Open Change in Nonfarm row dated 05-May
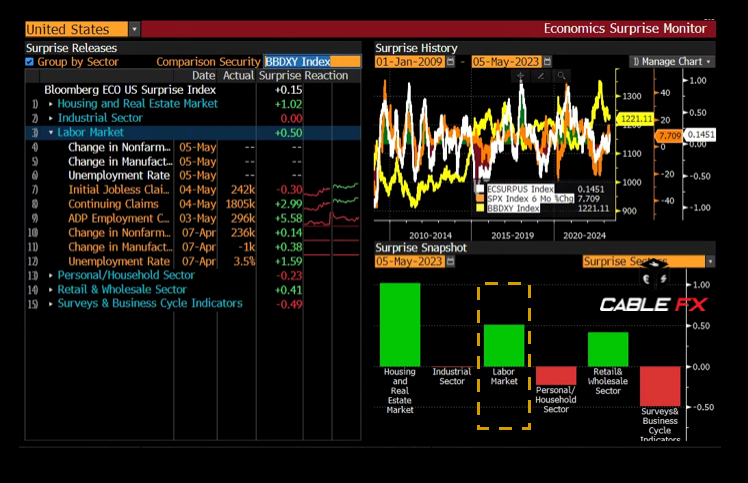This screenshot has width=748, height=483. [x=193, y=147]
